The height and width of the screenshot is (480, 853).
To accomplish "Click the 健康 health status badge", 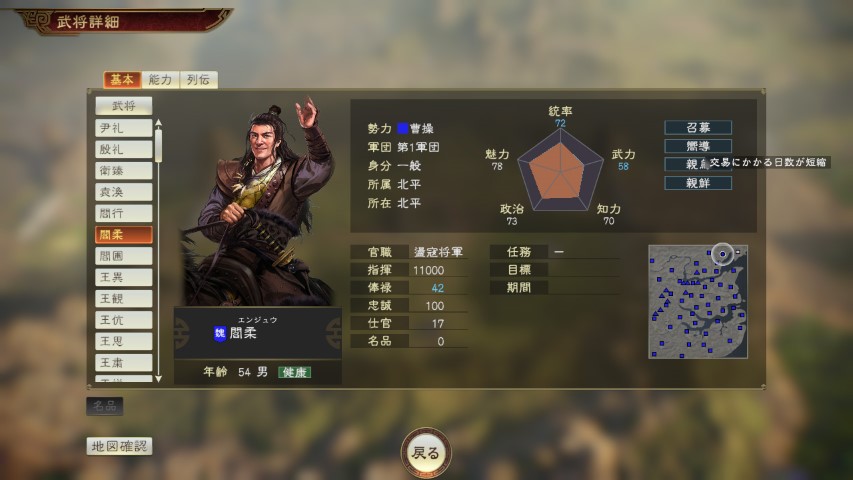I will (x=294, y=372).
